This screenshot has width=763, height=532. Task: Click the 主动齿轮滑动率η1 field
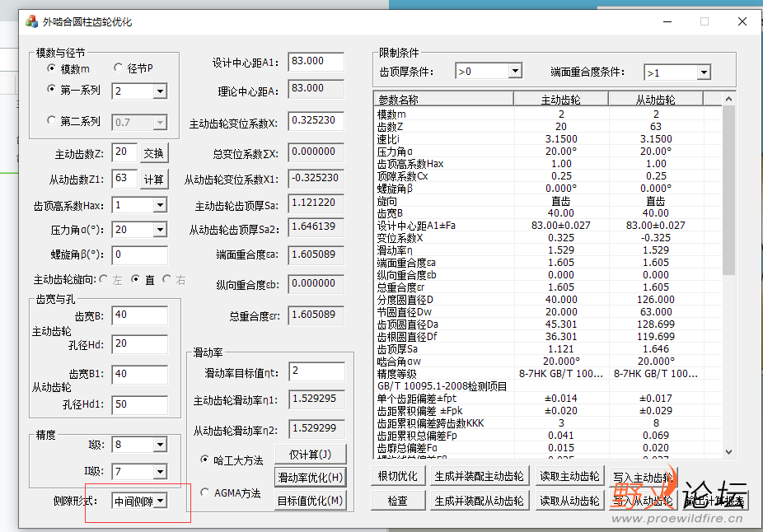tap(316, 399)
